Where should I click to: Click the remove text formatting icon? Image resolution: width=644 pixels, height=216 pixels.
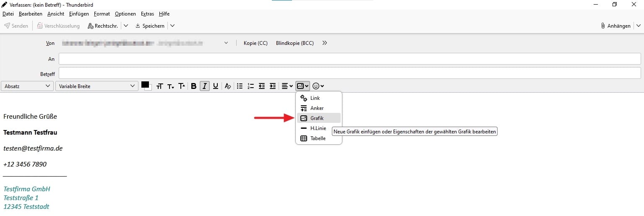click(227, 86)
